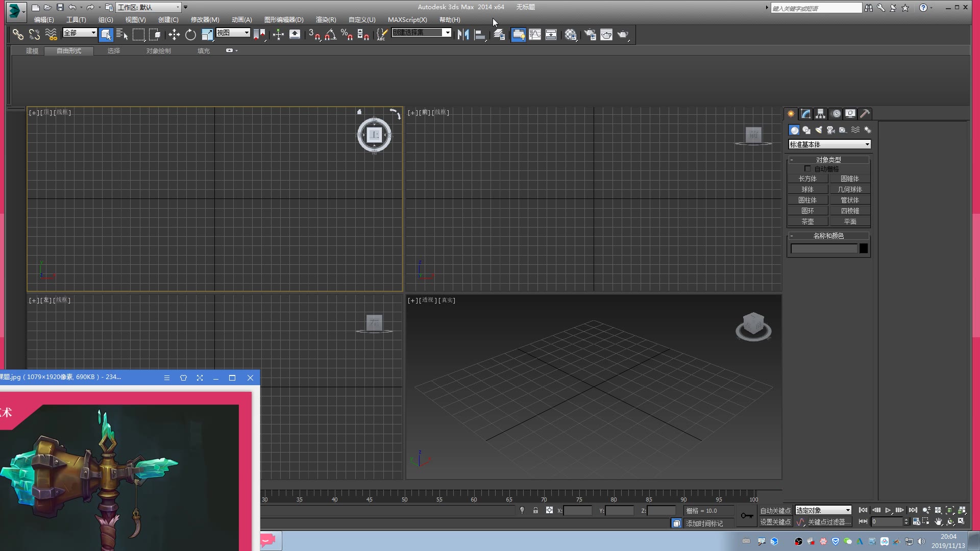Click the 茶壶 teapot button
The image size is (980, 551).
coord(807,221)
